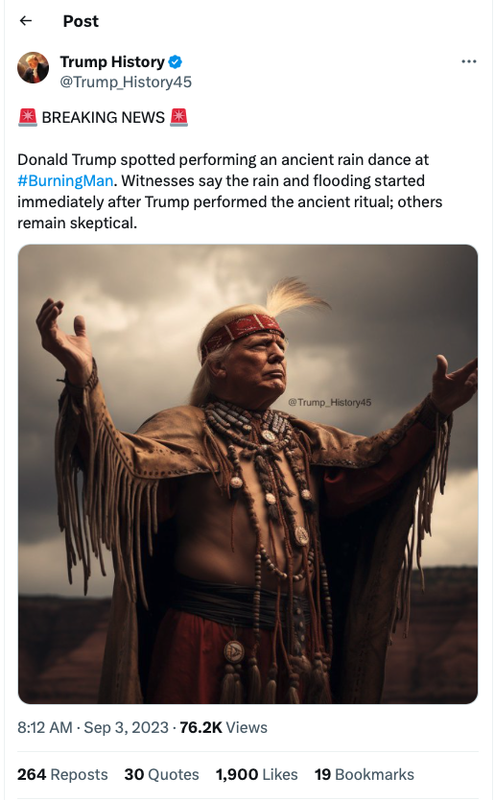Screen dimensions: 495x800
Task: Click the Post header title
Action: [81, 21]
